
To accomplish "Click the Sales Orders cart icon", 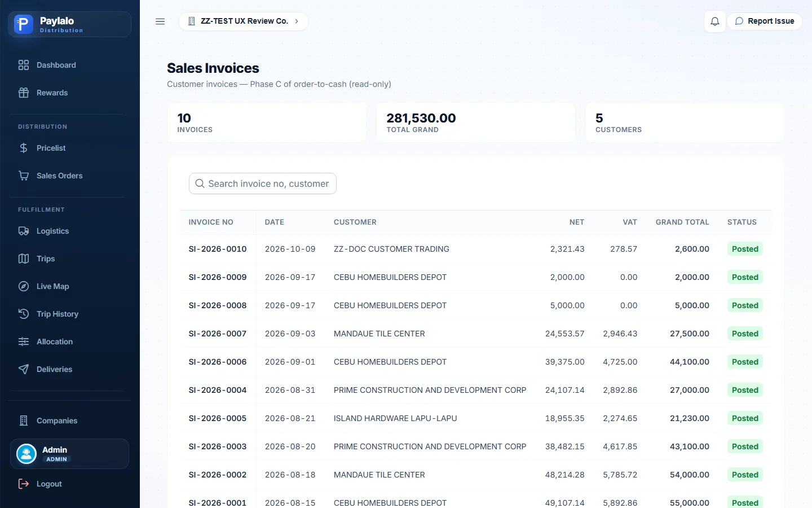I will pyautogui.click(x=24, y=176).
